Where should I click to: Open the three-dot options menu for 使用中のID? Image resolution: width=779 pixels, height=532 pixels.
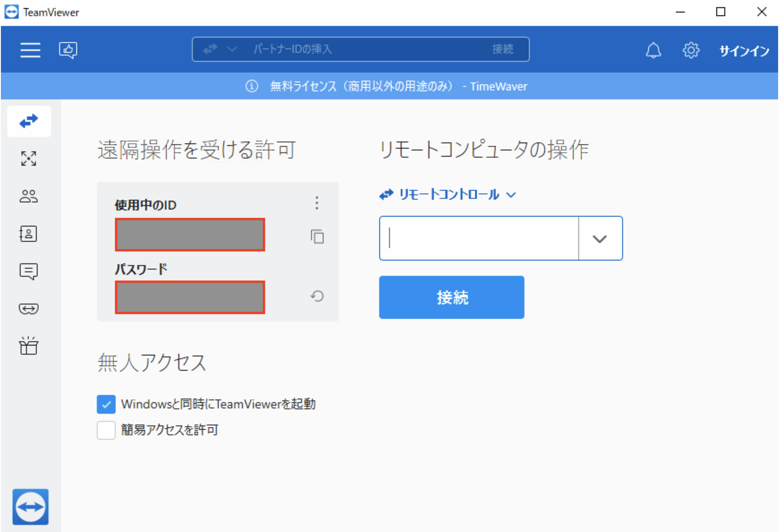coord(317,203)
